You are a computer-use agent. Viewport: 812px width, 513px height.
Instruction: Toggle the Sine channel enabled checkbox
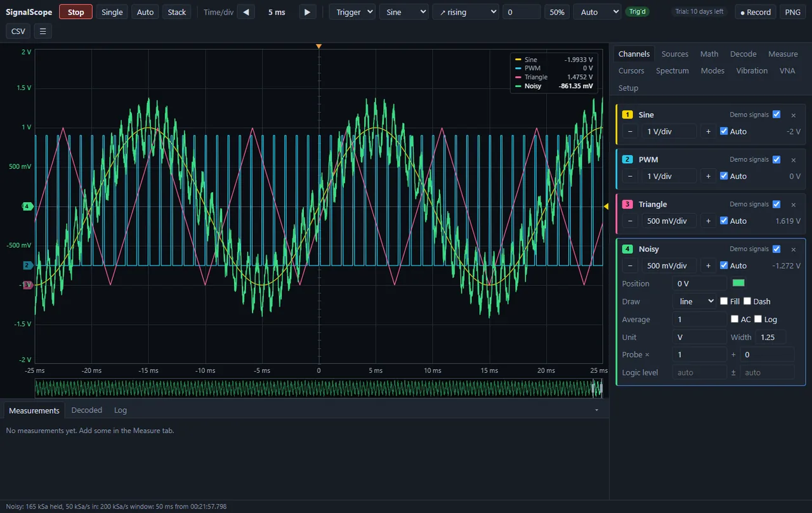point(776,115)
